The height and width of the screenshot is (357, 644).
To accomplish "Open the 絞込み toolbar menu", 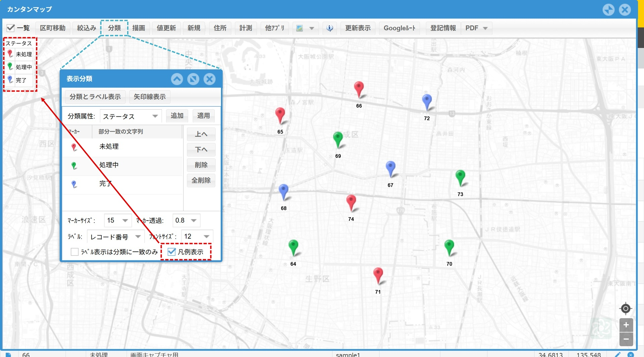I will 87,28.
